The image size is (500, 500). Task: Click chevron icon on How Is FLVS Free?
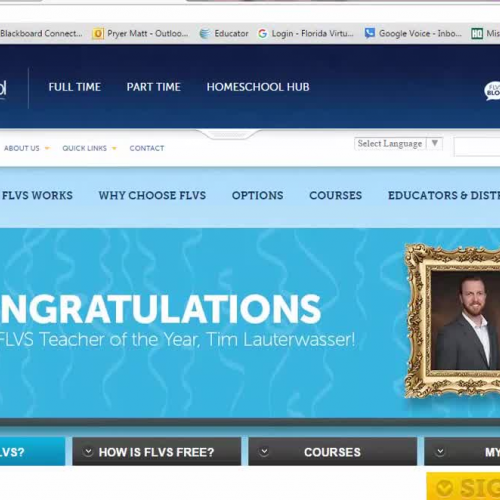88,452
